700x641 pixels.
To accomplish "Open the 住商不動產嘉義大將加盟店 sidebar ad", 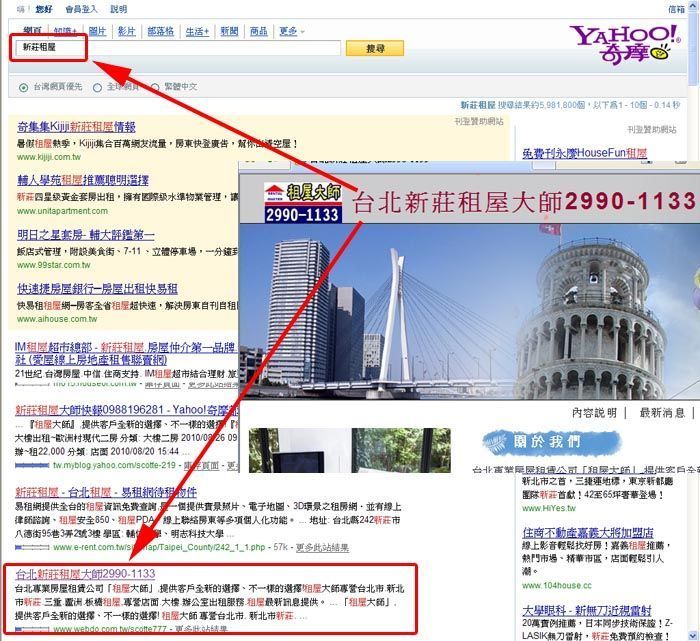I will coord(588,533).
